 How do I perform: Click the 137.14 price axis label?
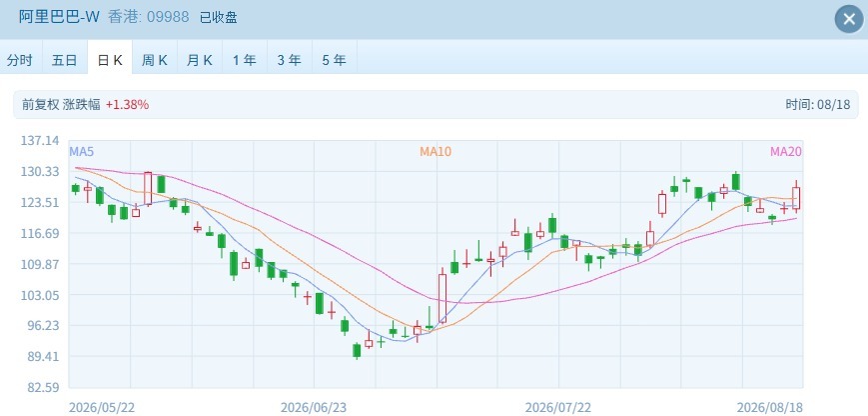point(39,141)
